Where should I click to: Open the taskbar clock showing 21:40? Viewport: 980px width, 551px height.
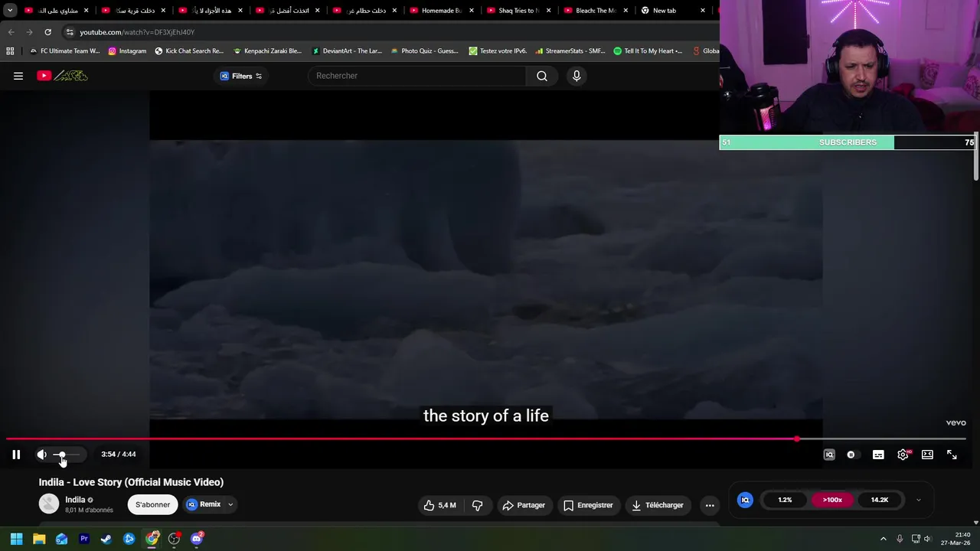pos(955,539)
